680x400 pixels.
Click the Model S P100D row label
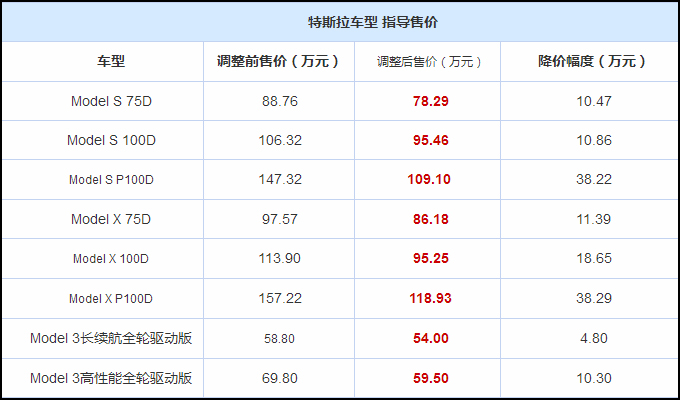111,180
